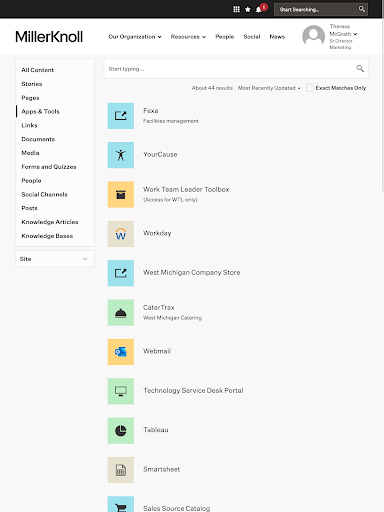Select Forms and Quizzes filter
The width and height of the screenshot is (384, 512).
tap(49, 167)
